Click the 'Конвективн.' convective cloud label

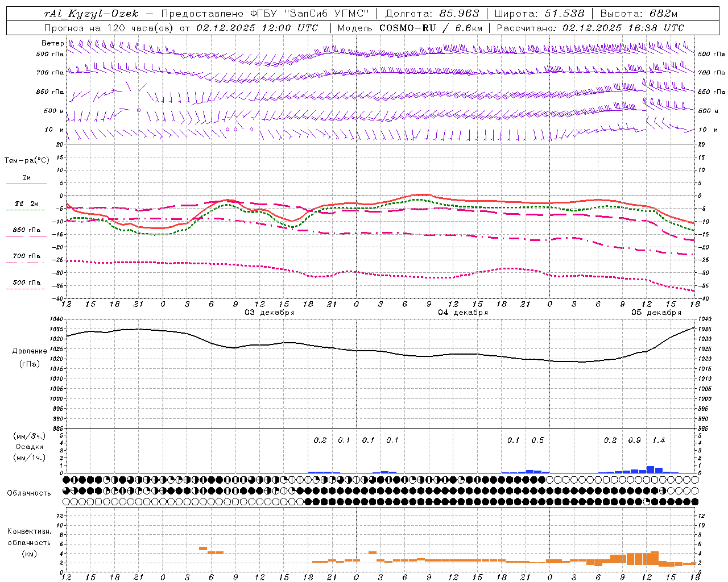[29, 531]
